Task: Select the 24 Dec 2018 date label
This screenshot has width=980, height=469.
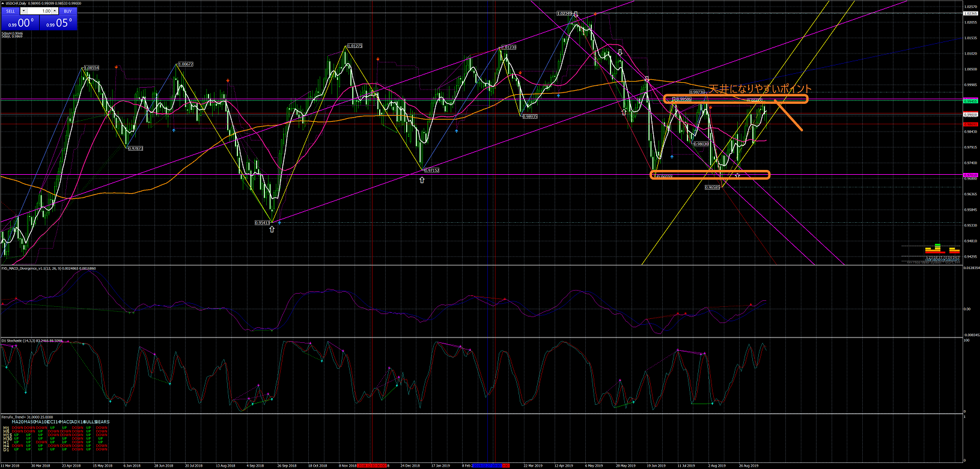Action: point(410,465)
